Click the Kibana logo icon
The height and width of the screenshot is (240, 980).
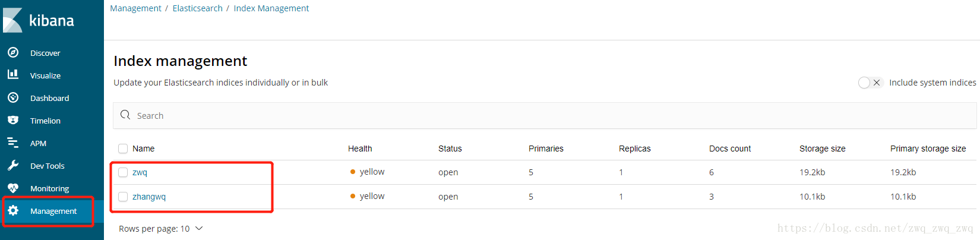[x=13, y=20]
